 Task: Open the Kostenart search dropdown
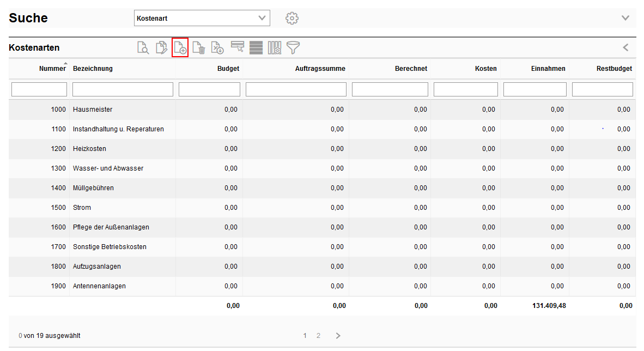point(202,18)
